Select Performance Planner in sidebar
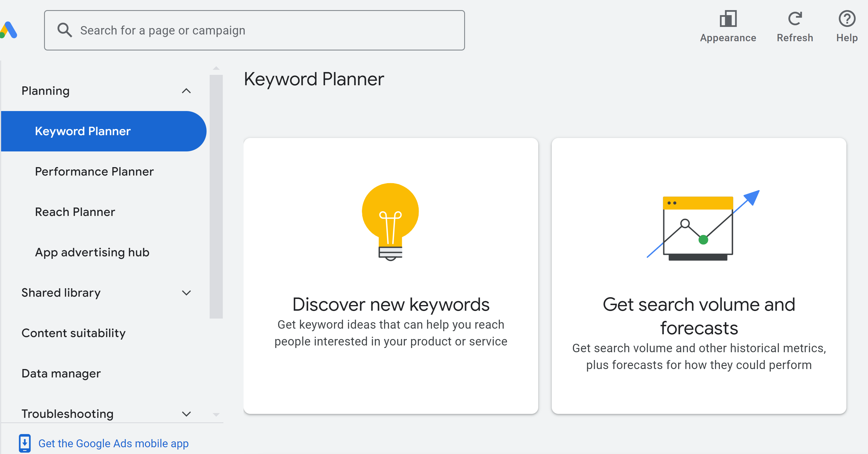Viewport: 868px width, 454px height. 94,172
